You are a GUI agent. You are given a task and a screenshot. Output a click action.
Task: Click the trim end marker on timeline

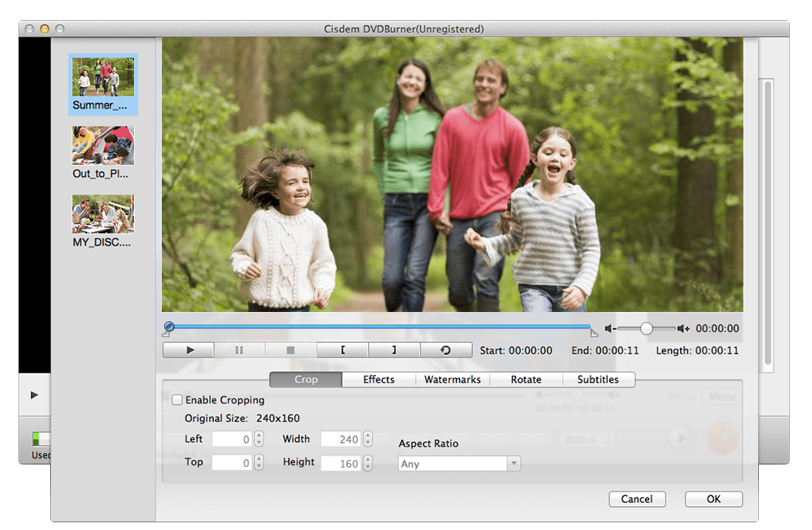pyautogui.click(x=594, y=333)
